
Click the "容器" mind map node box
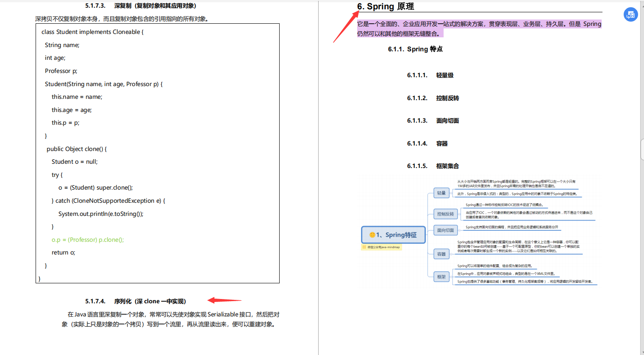(x=441, y=254)
